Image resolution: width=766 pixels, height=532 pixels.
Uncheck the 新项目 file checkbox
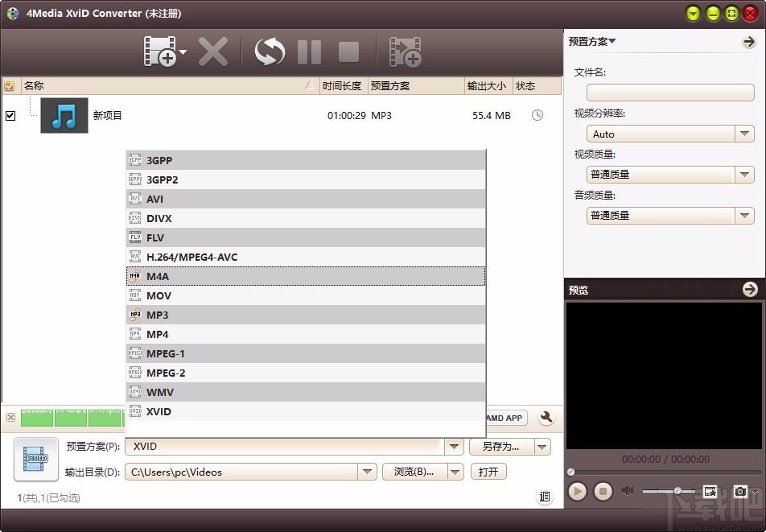click(10, 116)
